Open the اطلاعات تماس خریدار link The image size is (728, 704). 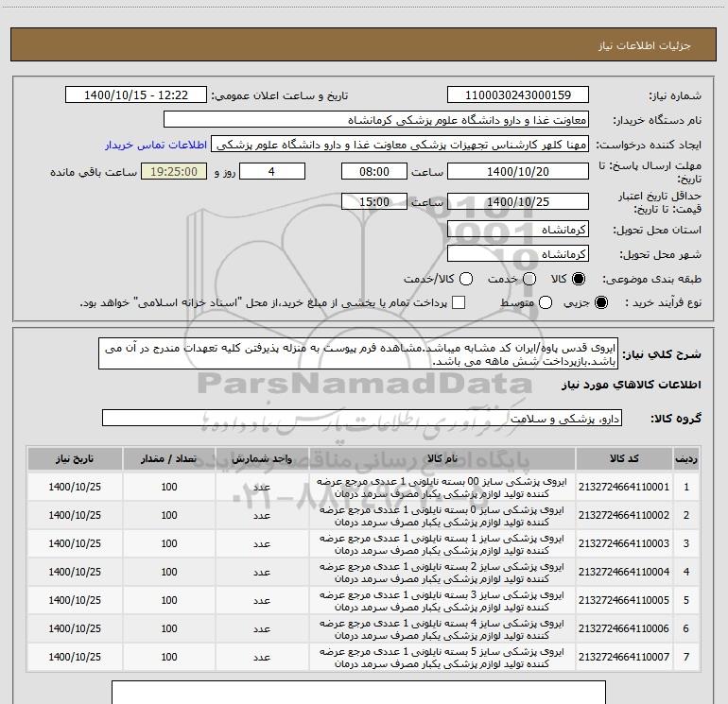[156, 145]
